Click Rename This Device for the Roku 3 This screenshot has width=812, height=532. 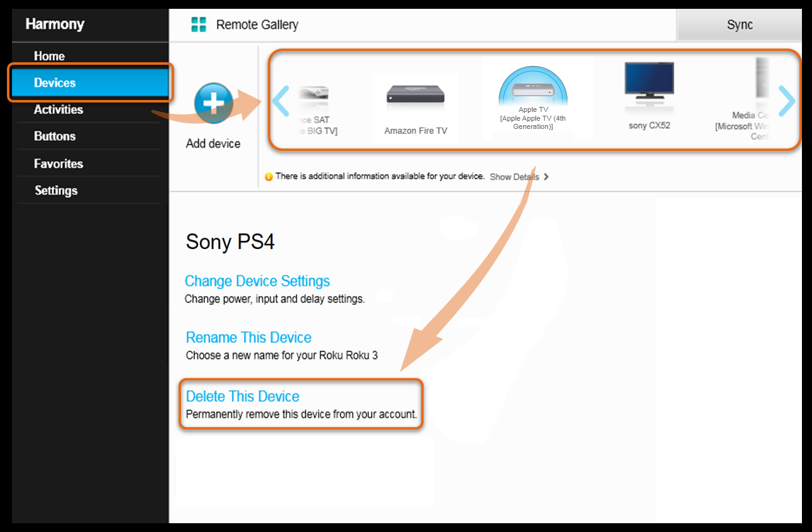pos(248,338)
